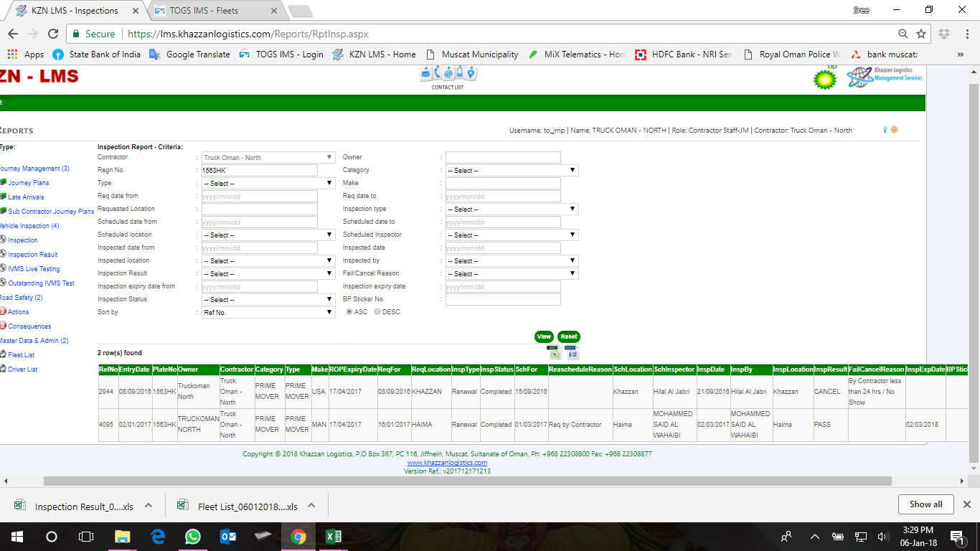Select the DESC sort order radio button
Viewport: 980px width, 551px height.
click(377, 312)
